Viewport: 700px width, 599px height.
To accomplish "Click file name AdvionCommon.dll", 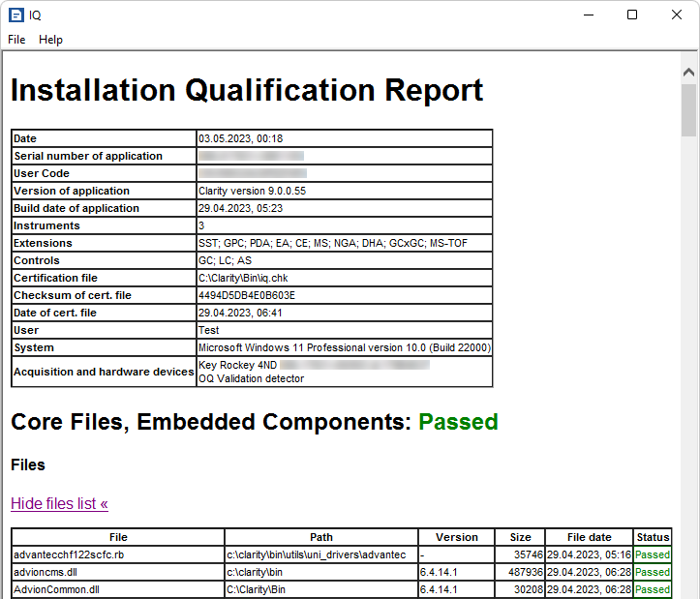I will tap(57, 589).
